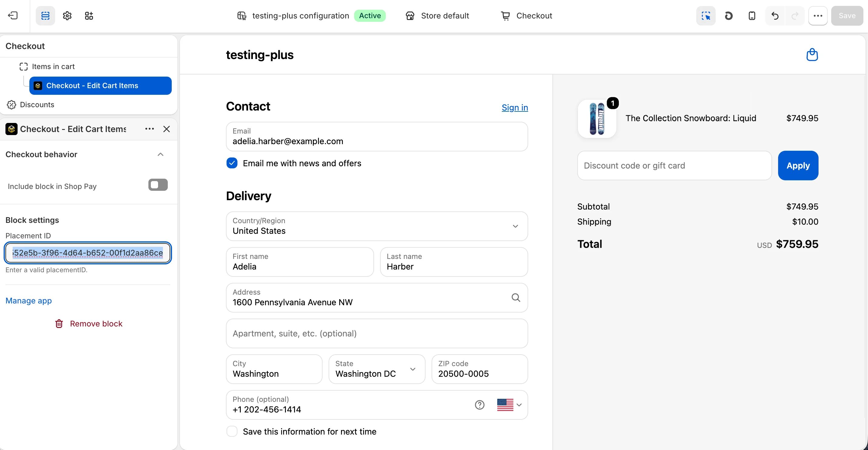Open the Manage app link
This screenshot has width=868, height=450.
click(x=29, y=300)
